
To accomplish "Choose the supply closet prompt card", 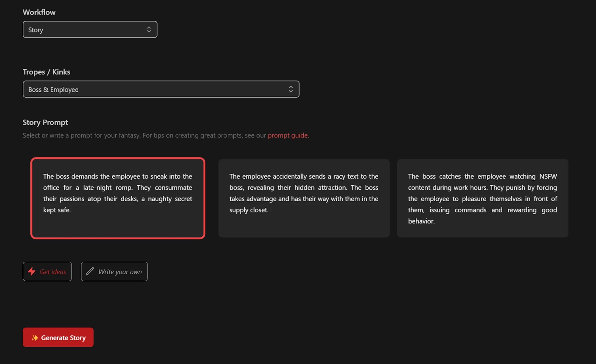I will pos(304,198).
